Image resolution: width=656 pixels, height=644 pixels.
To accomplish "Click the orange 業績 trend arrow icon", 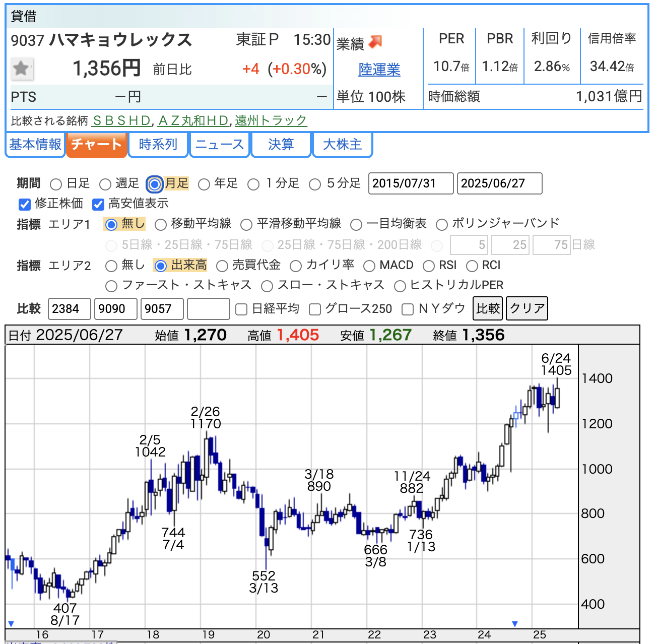I will (x=375, y=42).
